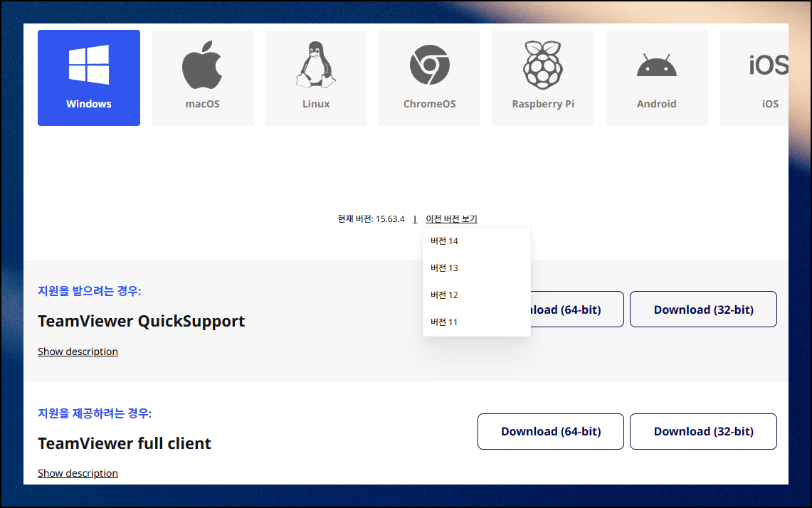Viewport: 812px width, 508px height.
Task: Choose 버전 14 from the version list
Action: [x=476, y=240]
